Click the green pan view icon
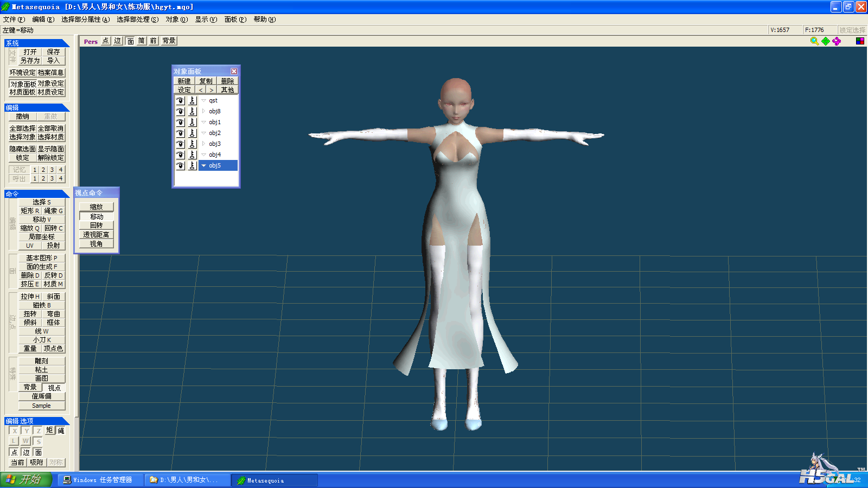Viewport: 868px width, 488px height. click(826, 41)
